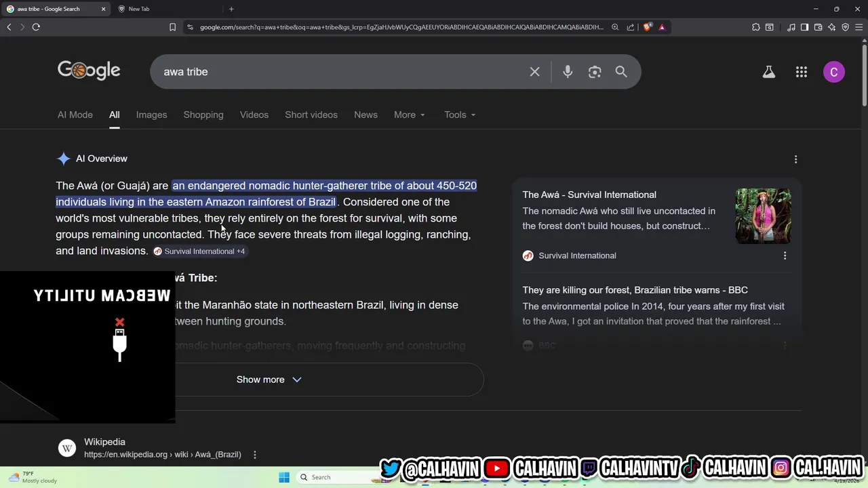
Task: Open options for Survival International source card
Action: [785, 256]
